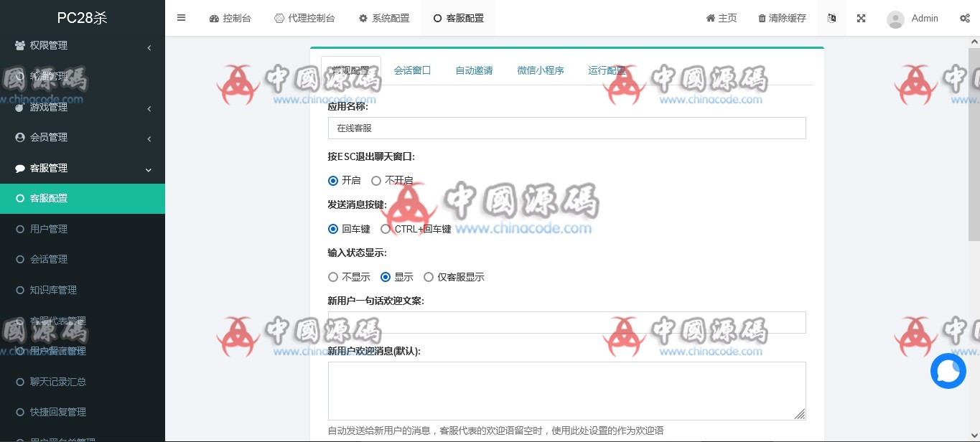The height and width of the screenshot is (442, 980).
Task: Click the page vertical scrollbar
Action: coord(974,144)
